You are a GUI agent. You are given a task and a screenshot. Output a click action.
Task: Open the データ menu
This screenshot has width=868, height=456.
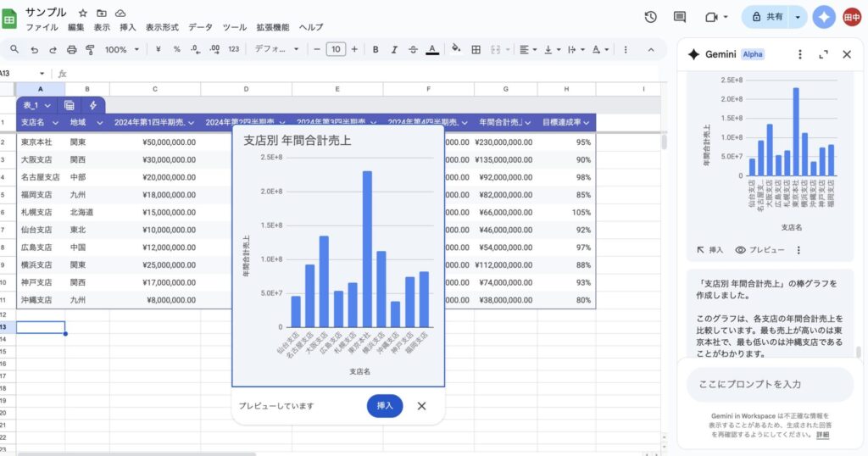pos(200,27)
